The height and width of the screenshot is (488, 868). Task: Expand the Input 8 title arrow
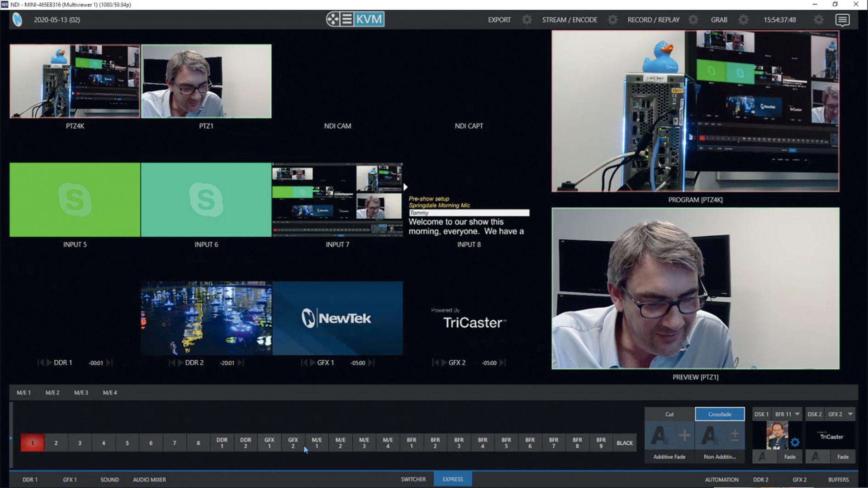(406, 187)
